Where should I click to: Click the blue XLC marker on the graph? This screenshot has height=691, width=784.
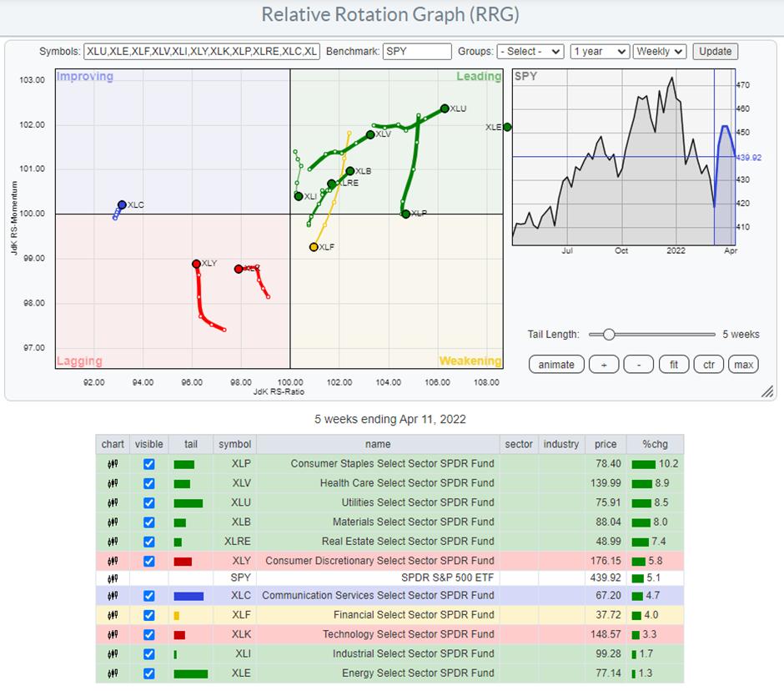[122, 204]
